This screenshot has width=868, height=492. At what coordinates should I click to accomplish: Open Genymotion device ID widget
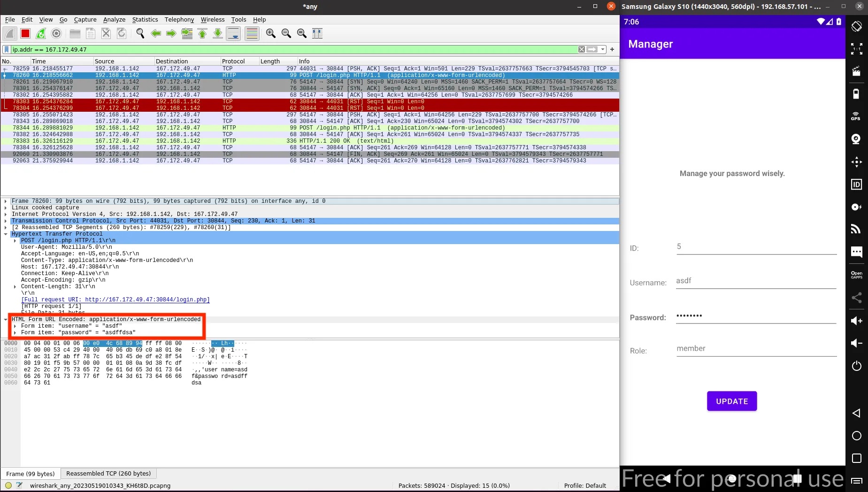coord(857,184)
